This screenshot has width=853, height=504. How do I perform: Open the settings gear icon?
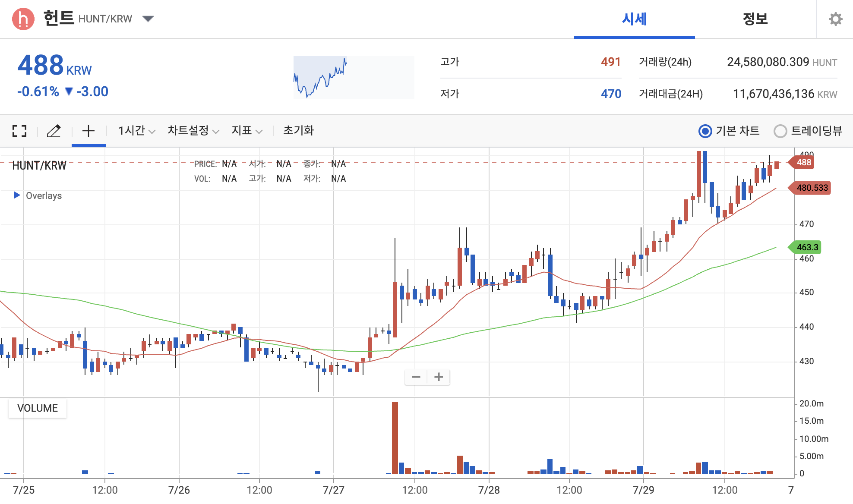pos(835,19)
